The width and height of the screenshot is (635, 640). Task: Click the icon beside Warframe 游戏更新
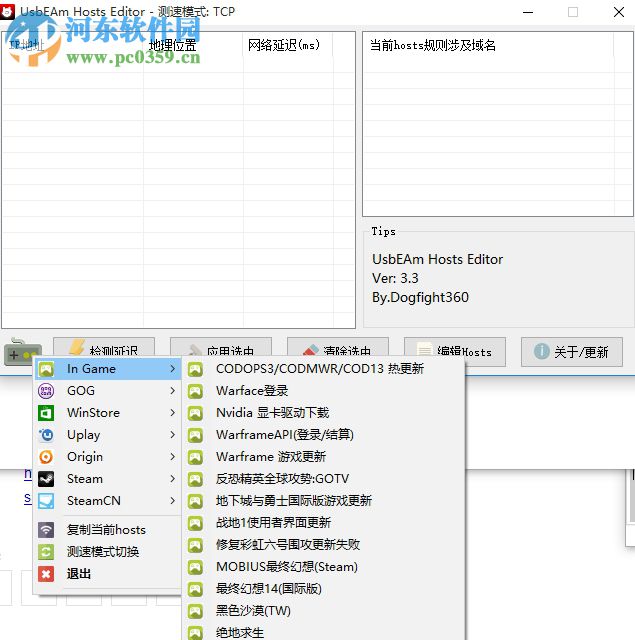coord(195,457)
